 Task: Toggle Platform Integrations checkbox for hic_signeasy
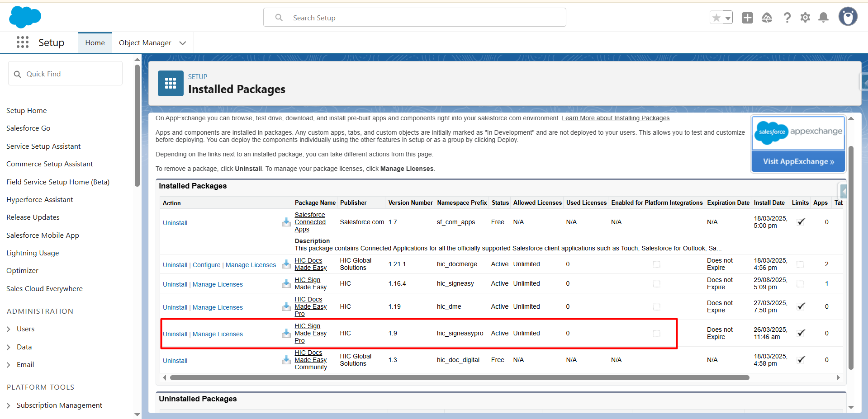click(657, 284)
